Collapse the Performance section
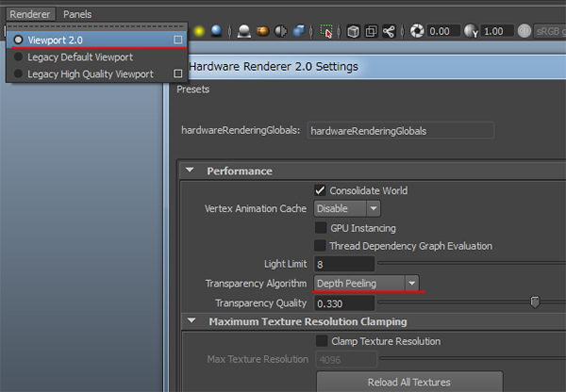 coord(191,171)
